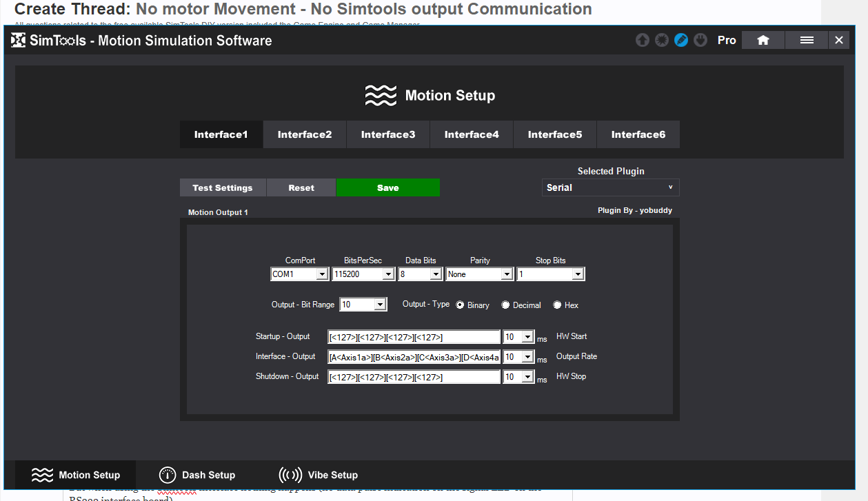This screenshot has width=868, height=501.
Task: Open the Vibe Setup bottom tab
Action: click(319, 475)
